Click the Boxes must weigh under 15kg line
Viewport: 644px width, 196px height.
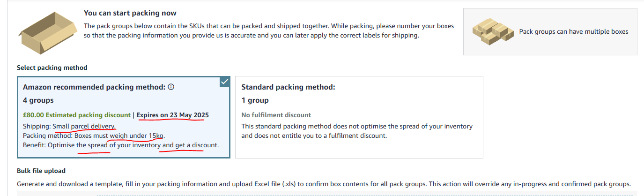coord(94,136)
